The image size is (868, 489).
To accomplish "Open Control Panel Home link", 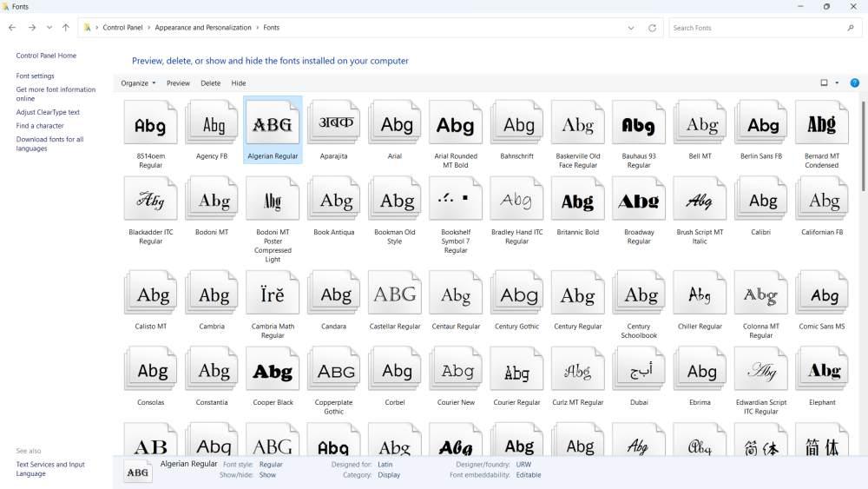I will pos(46,56).
